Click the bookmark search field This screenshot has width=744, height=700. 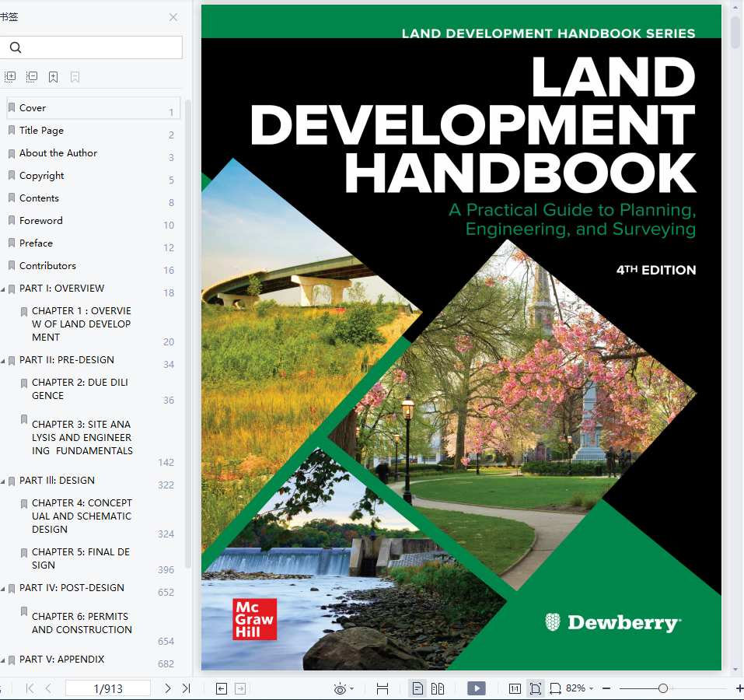[x=91, y=47]
